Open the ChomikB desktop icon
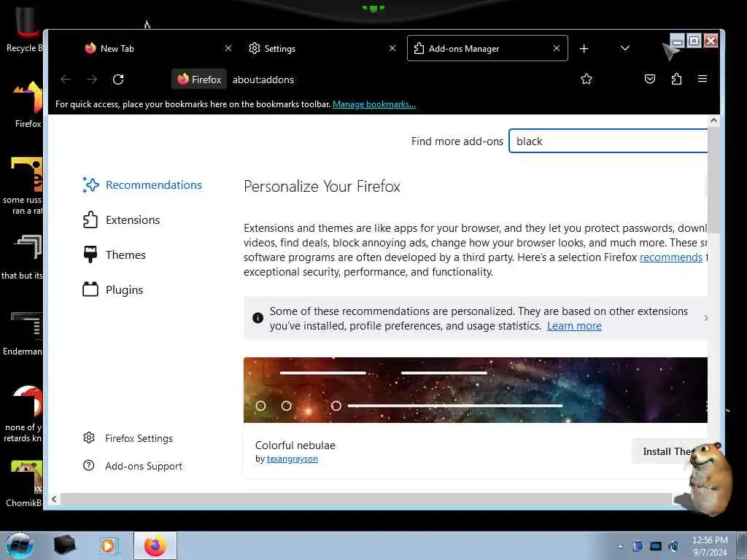This screenshot has height=560, width=747. tap(24, 483)
